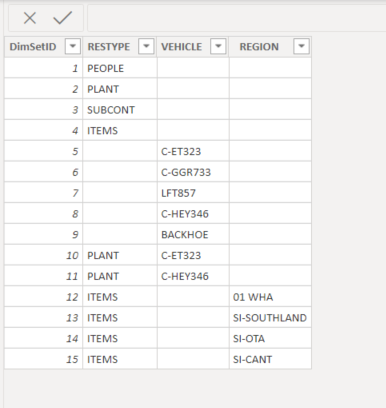
Task: Select the BACKHOE vehicle cell
Action: pyautogui.click(x=193, y=235)
